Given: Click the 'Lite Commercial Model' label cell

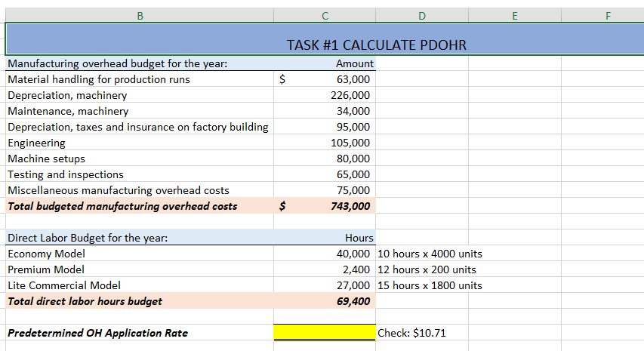Looking at the screenshot, I should (x=140, y=285).
